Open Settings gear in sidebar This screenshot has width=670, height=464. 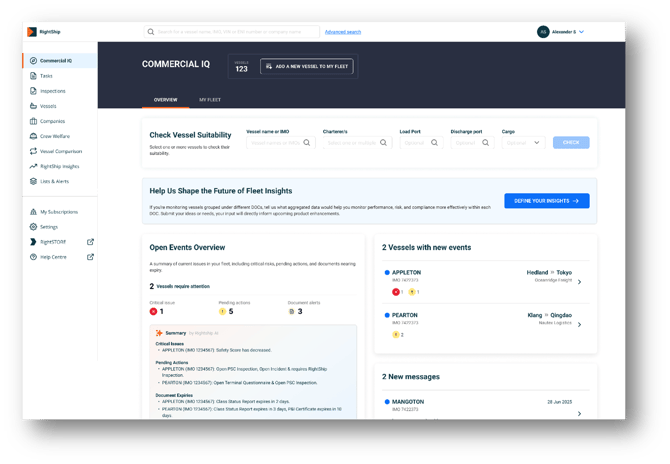[49, 227]
